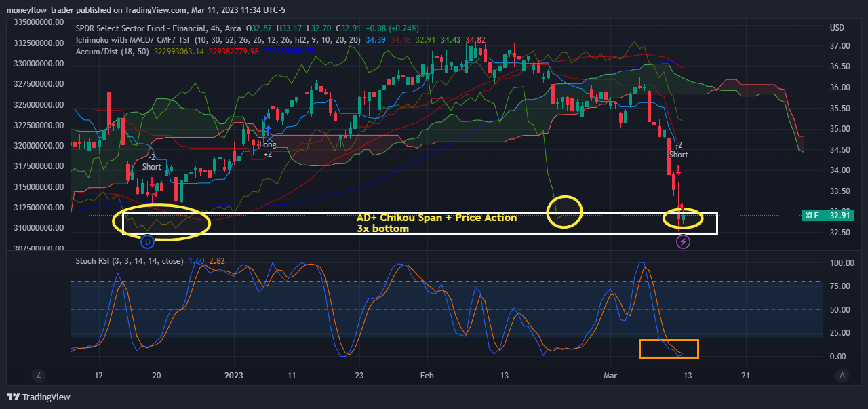
Task: Select the Stoch RSI indicator legend
Action: [130, 260]
